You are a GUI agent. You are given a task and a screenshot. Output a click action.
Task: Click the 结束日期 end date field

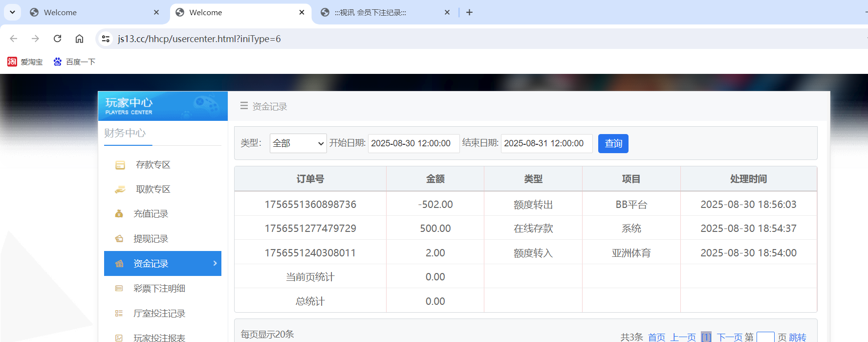tap(546, 143)
